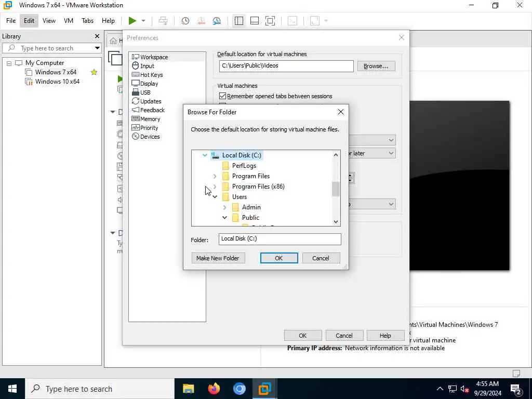Click the folder tree scrollbar thumb
This screenshot has width=532, height=399.
pyautogui.click(x=336, y=189)
